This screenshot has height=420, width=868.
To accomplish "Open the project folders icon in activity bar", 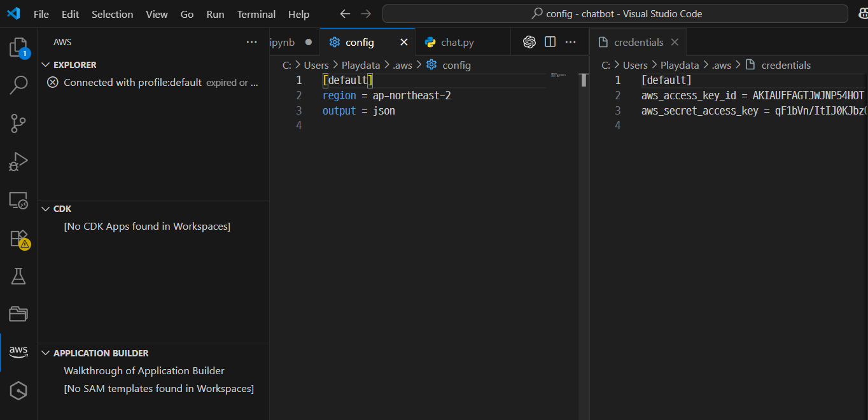I will (x=18, y=314).
